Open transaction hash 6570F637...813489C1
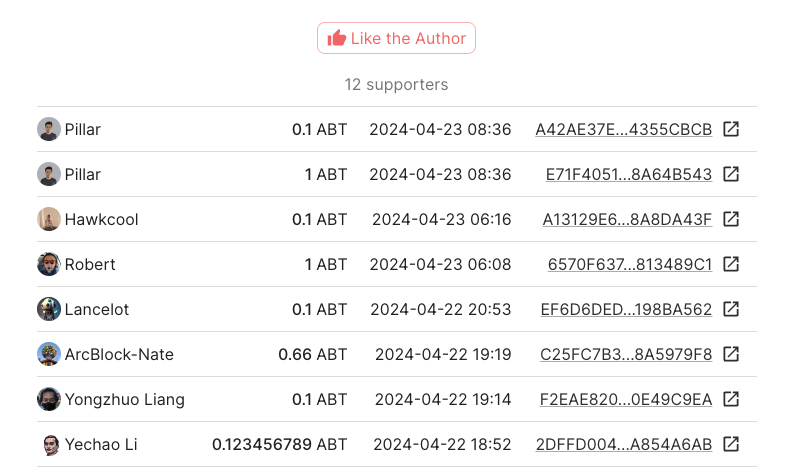The height and width of the screenshot is (473, 795). point(629,264)
